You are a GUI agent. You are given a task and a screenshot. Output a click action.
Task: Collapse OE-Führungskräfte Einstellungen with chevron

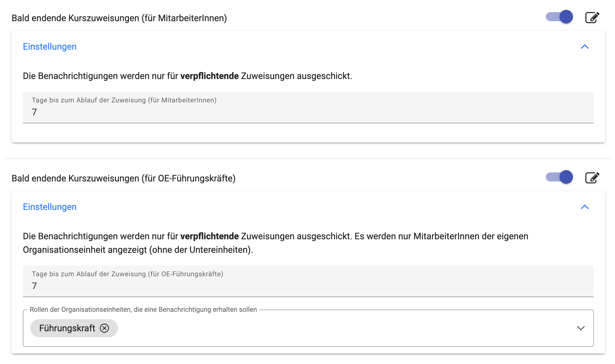pos(585,207)
